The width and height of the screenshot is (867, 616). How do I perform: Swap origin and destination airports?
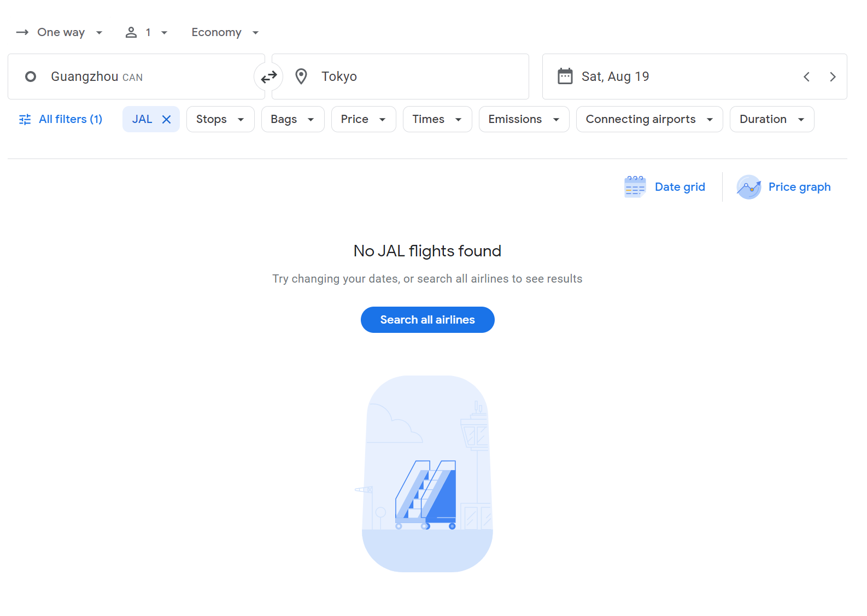tap(268, 77)
